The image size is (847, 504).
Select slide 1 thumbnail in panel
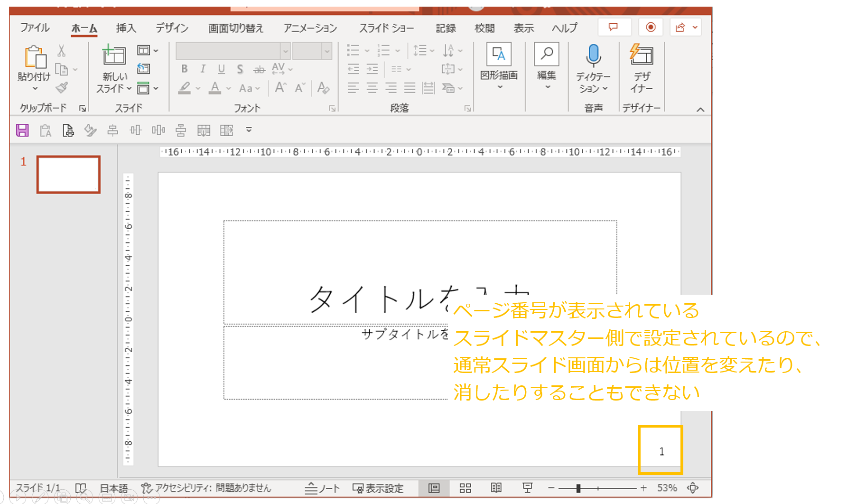(x=68, y=174)
